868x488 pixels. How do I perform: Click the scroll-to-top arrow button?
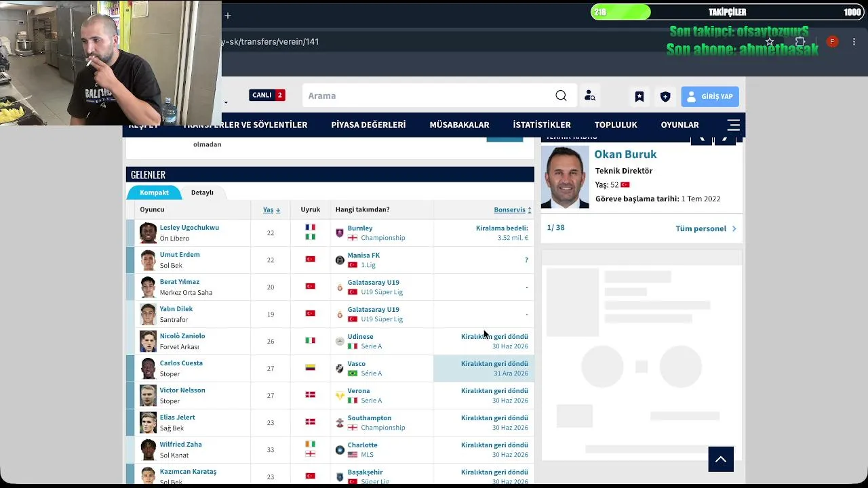point(721,459)
